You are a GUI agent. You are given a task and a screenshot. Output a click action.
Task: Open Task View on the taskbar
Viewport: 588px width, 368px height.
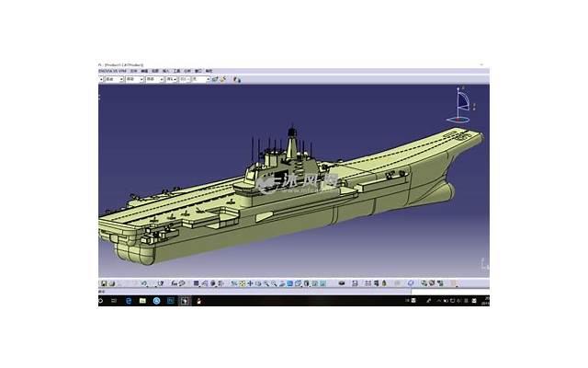114,301
